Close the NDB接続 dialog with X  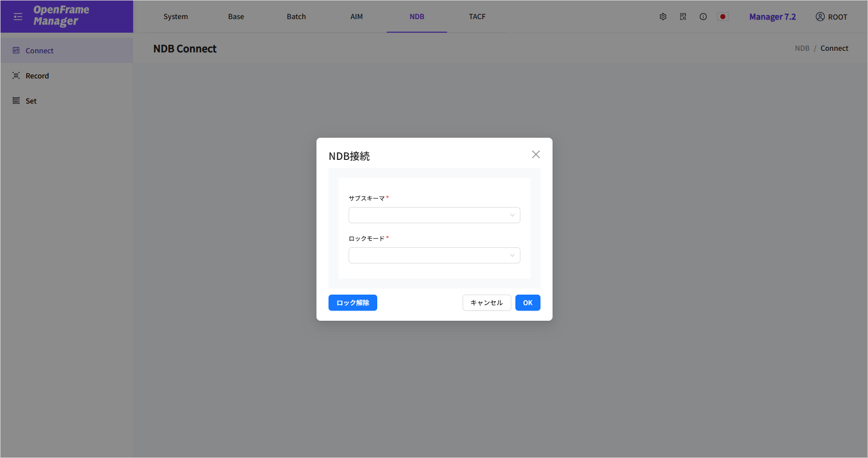pyautogui.click(x=536, y=154)
